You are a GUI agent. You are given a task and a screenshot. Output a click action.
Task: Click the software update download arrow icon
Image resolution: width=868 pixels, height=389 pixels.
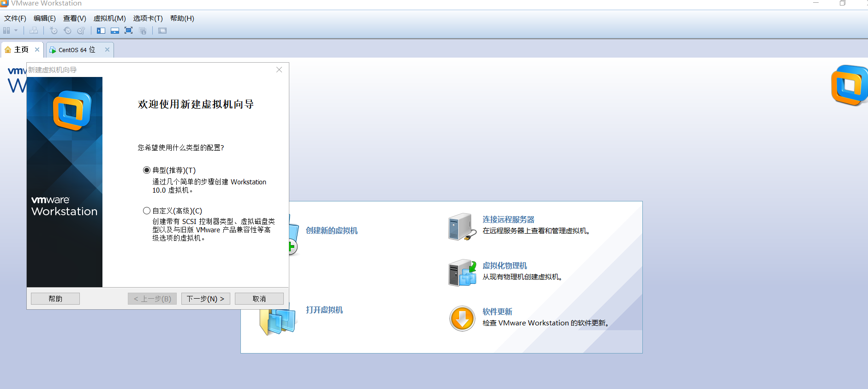[x=462, y=318]
